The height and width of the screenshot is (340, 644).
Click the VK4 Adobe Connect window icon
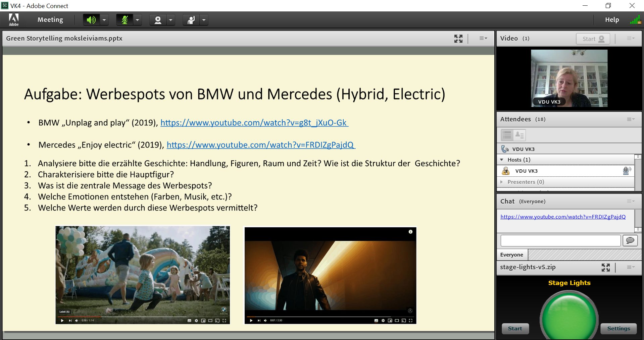click(x=5, y=5)
